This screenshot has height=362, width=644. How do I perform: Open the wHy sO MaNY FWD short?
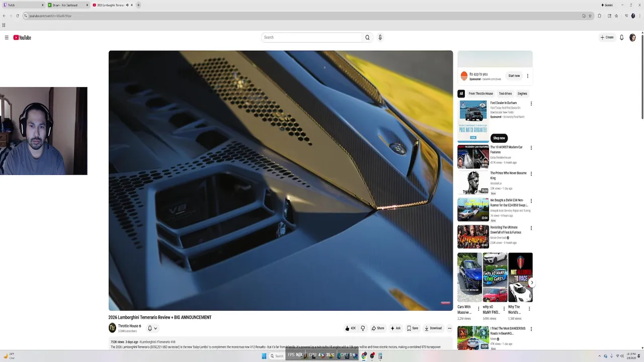(495, 277)
